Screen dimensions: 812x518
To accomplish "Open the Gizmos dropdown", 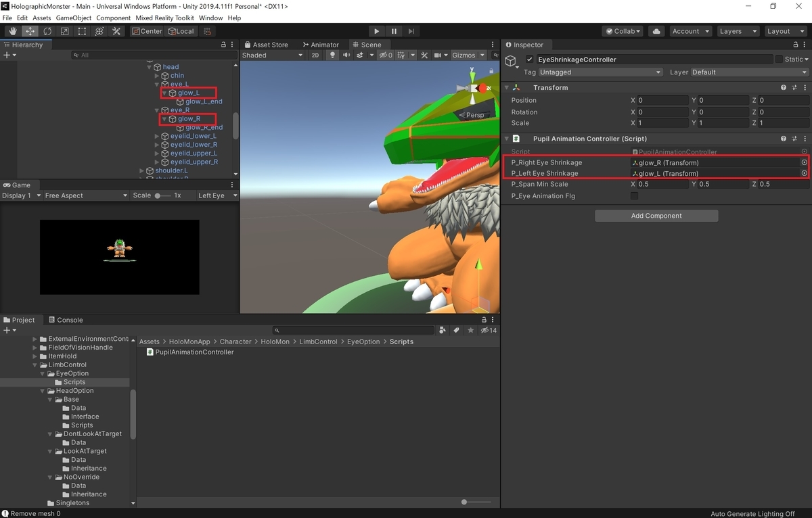I will (468, 55).
